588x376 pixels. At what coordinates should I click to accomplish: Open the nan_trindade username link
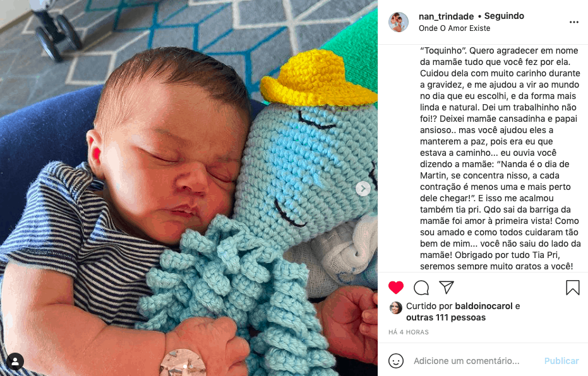tap(447, 16)
